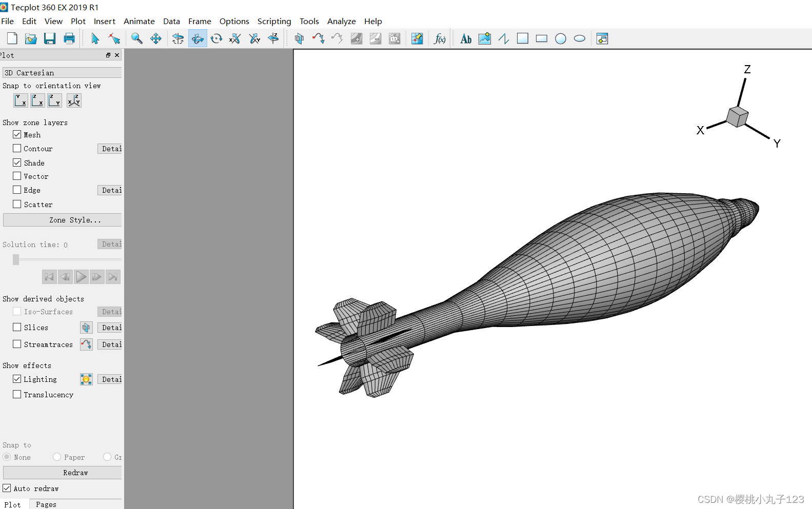Print the plot using the printer icon
Image resolution: width=812 pixels, height=509 pixels.
coord(69,38)
